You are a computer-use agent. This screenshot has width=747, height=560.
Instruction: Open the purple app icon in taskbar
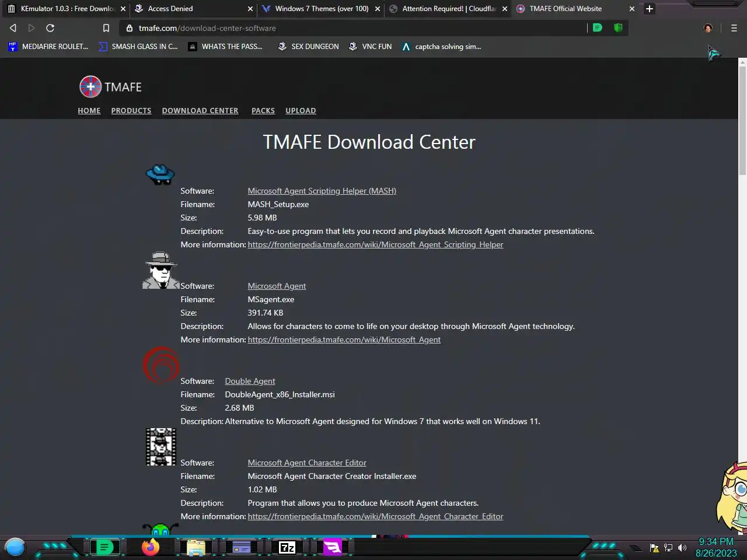click(x=333, y=547)
